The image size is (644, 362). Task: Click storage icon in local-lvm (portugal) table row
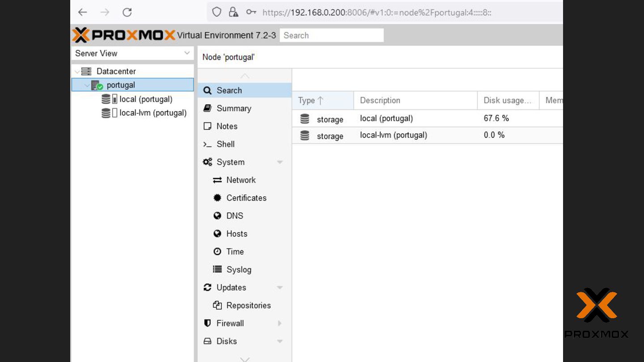[x=305, y=135]
